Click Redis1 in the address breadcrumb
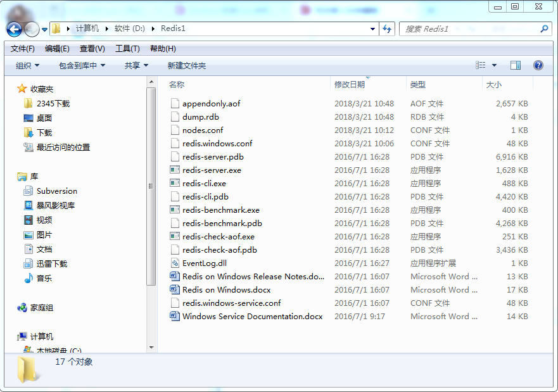This screenshot has height=392, width=558. click(173, 28)
